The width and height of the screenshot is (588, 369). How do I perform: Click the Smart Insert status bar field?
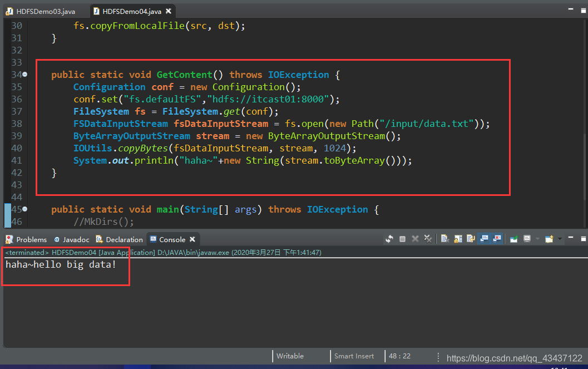click(354, 356)
